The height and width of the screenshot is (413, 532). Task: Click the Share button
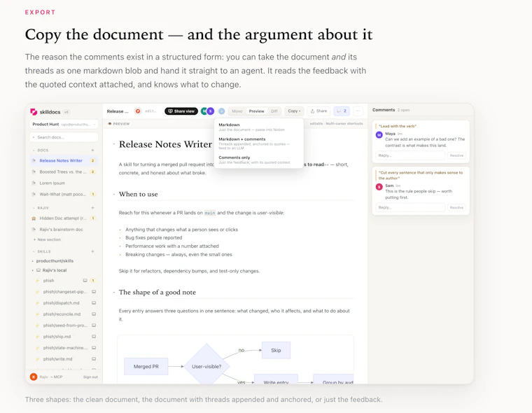(x=318, y=111)
